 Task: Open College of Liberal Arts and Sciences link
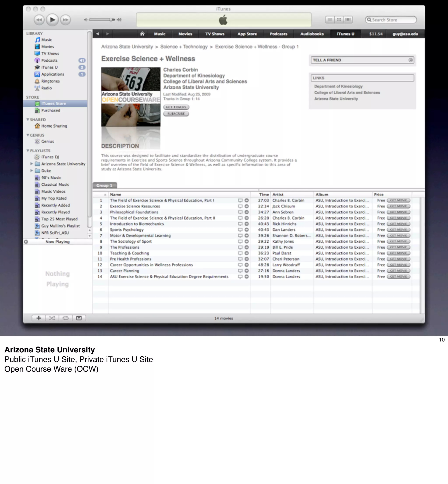coord(347,92)
